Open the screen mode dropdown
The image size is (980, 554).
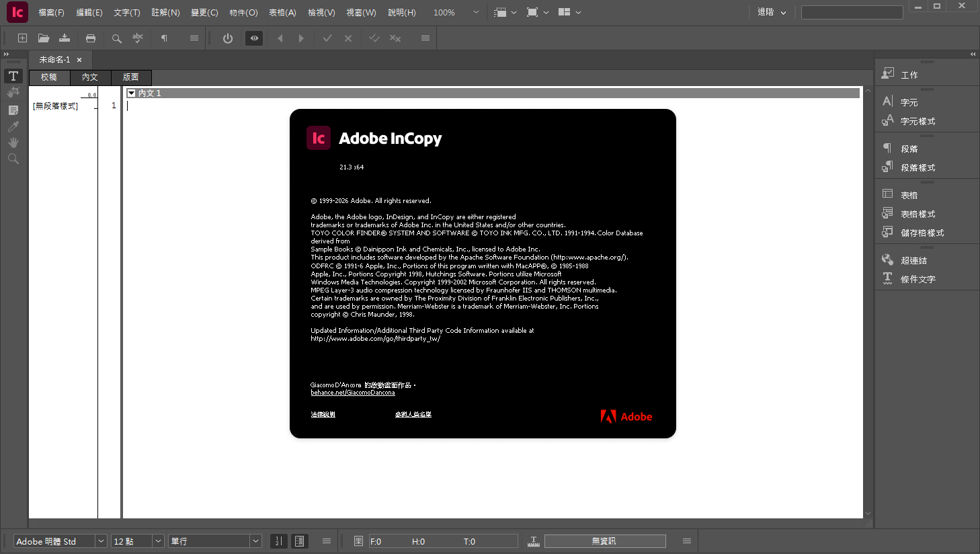(x=538, y=12)
